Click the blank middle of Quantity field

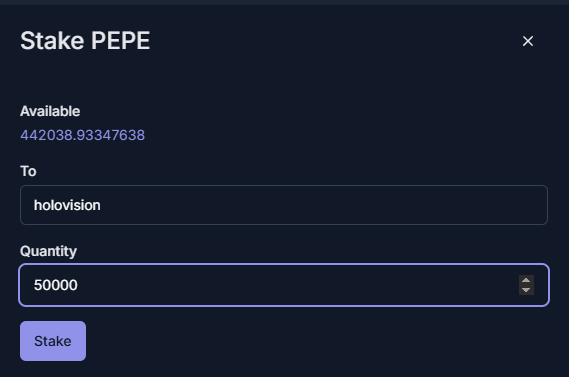point(290,285)
